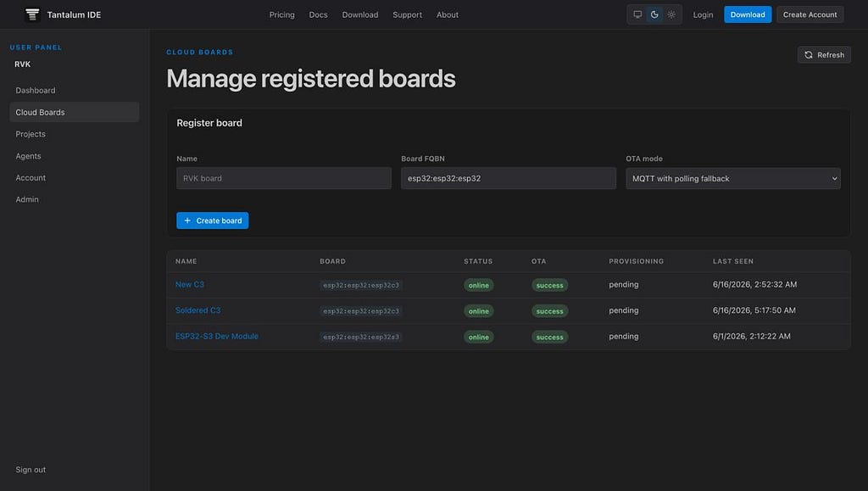Click success badge for ESP32-S3 Dev Module
The width and height of the screenshot is (868, 491).
549,337
